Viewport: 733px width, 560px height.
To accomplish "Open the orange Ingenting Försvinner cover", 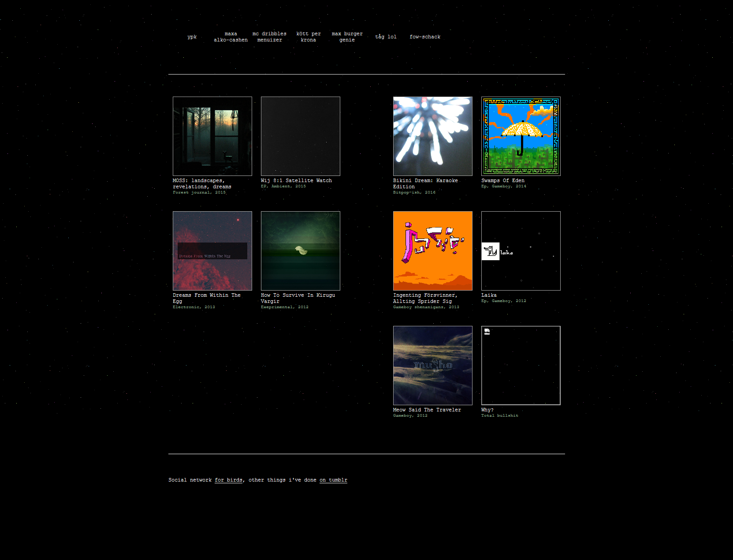I will [x=433, y=251].
